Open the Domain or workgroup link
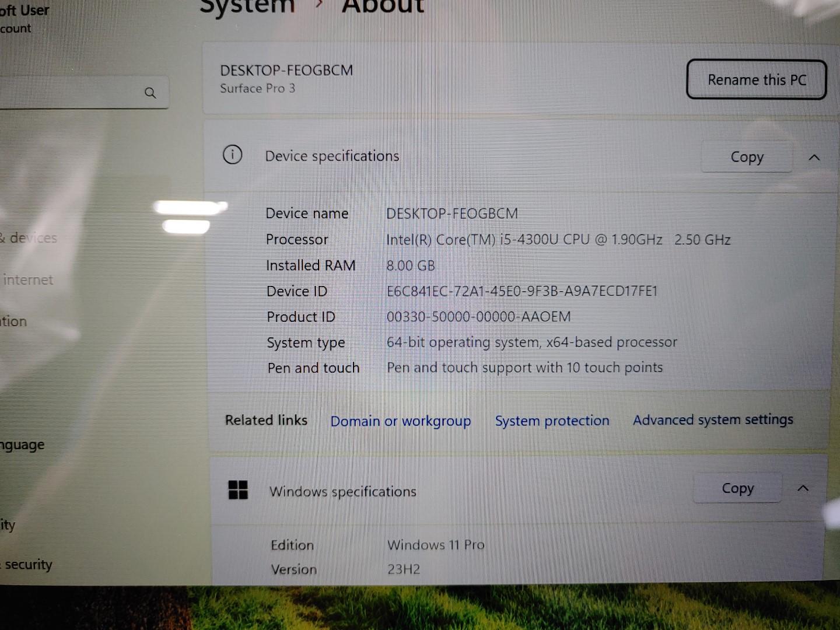 (400, 421)
